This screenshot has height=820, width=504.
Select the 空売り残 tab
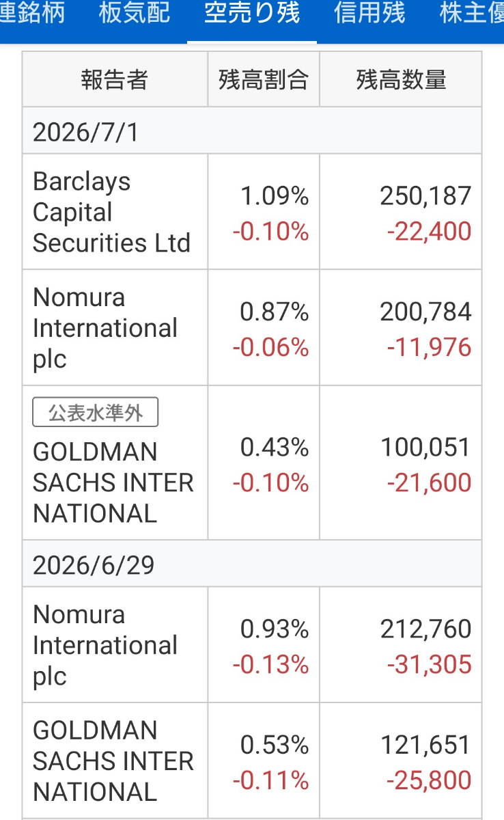[x=252, y=14]
